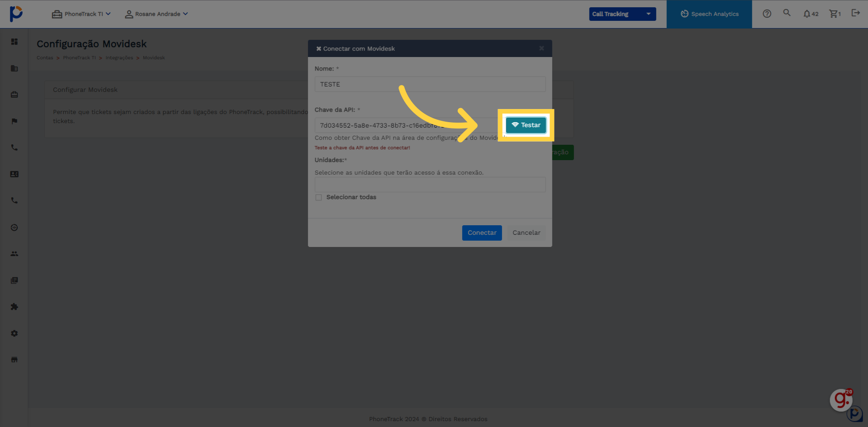Image resolution: width=868 pixels, height=427 pixels.
Task: Go to Contas breadcrumb
Action: tap(45, 58)
